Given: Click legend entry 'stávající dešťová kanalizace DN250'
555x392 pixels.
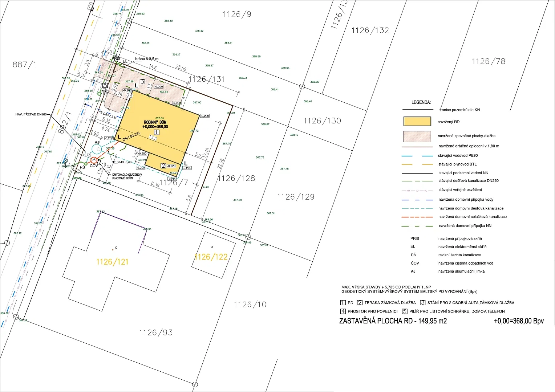Looking at the screenshot, I should point(469,181).
